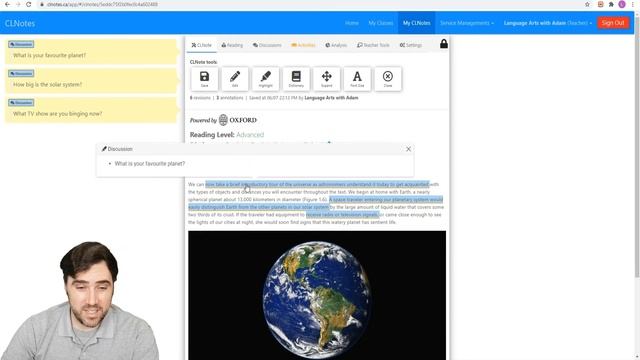Viewport: 640px width, 360px height.
Task: Click the 'receive radio or television signals' highlight
Action: click(342, 215)
